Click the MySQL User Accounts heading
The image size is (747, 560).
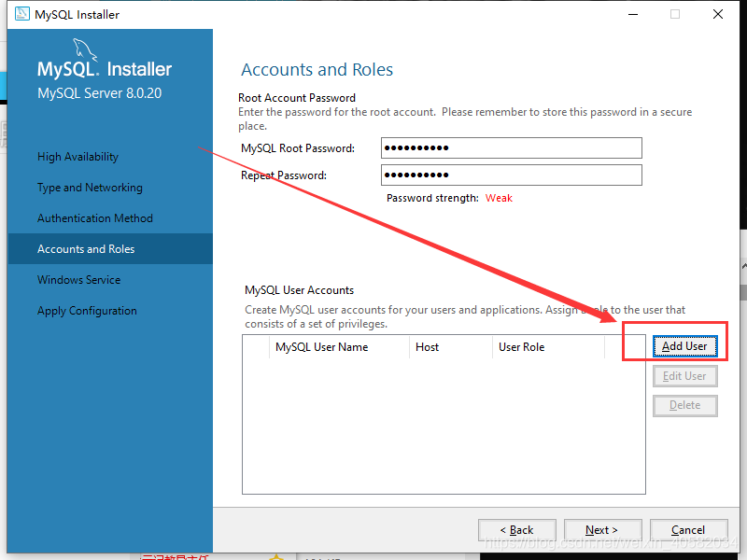(299, 290)
